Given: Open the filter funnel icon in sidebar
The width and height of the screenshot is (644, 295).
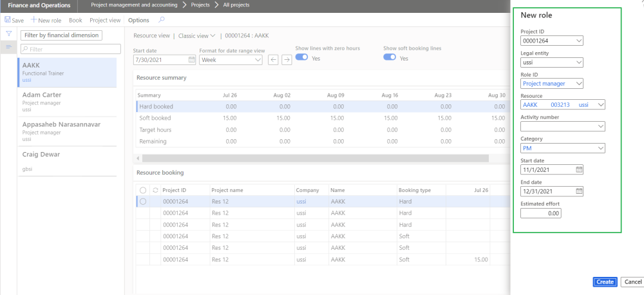Looking at the screenshot, I should [x=9, y=33].
